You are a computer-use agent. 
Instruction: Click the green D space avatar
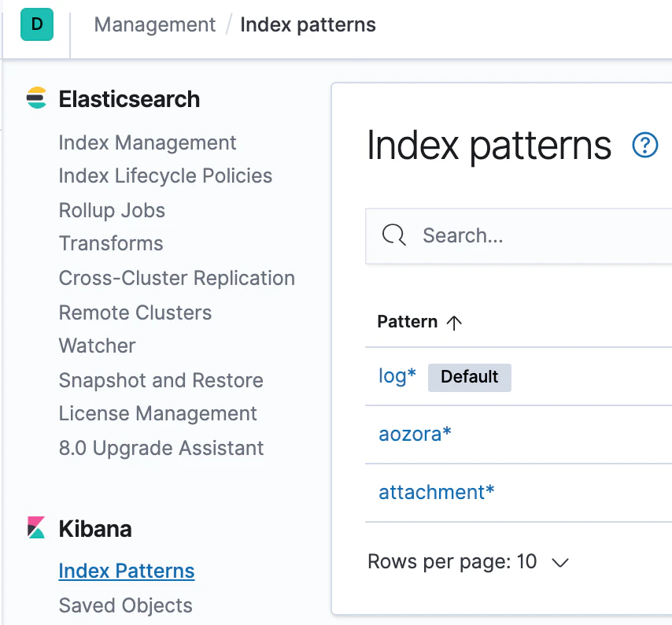tap(37, 24)
